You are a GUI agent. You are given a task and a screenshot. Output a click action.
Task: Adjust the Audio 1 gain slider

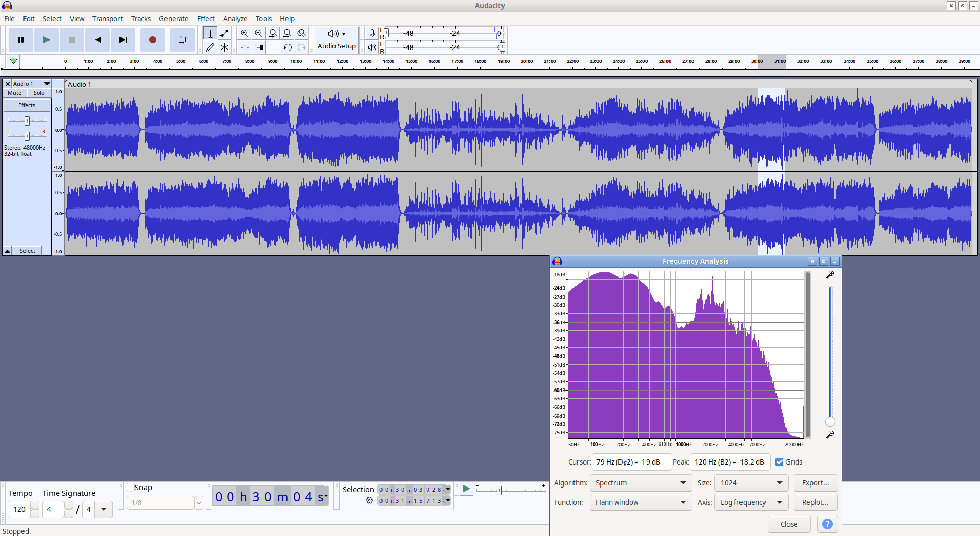coord(27,120)
